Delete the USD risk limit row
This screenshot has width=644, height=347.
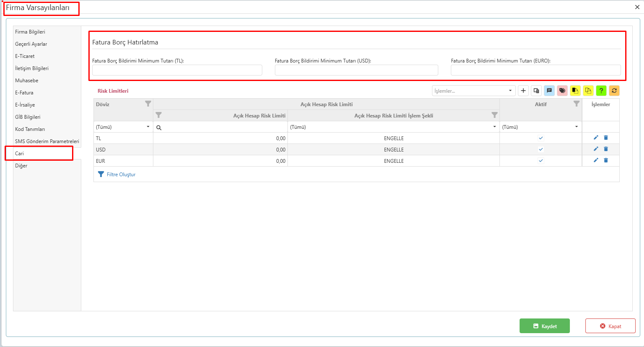[606, 149]
